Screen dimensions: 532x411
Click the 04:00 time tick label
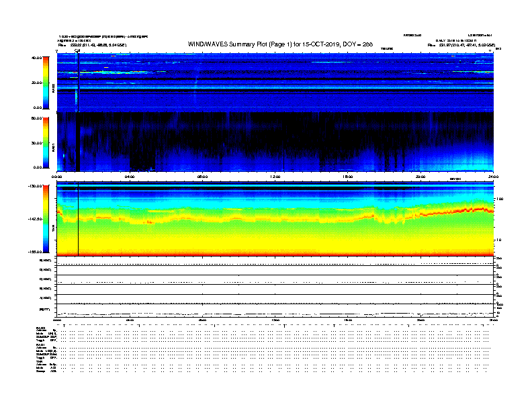130,177
